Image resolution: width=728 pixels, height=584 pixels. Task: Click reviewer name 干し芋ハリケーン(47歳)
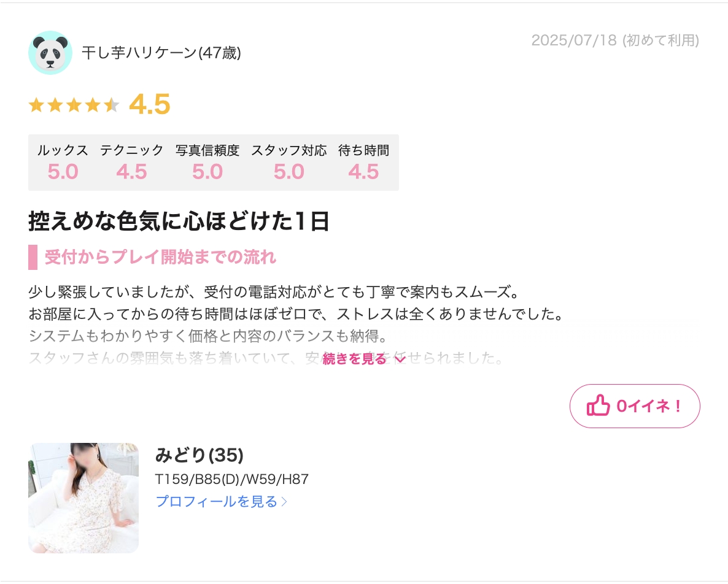coord(161,52)
